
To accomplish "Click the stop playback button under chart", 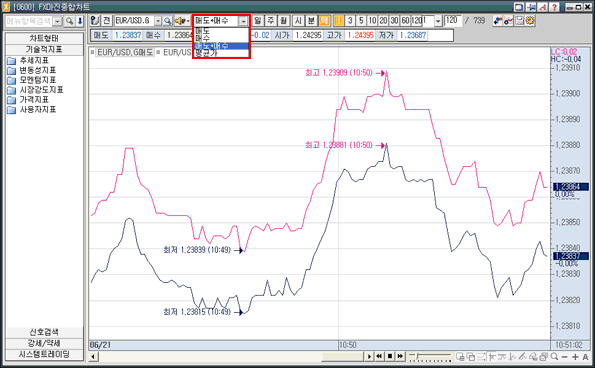I will tap(390, 356).
